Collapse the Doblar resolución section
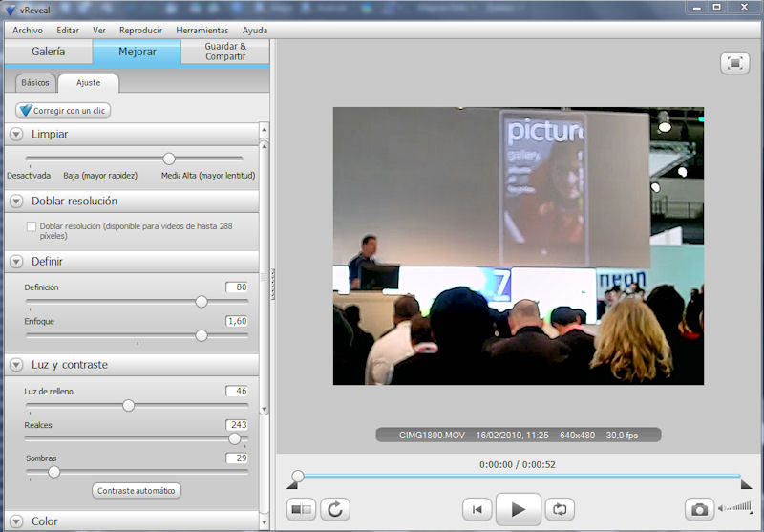The width and height of the screenshot is (764, 532). click(x=16, y=202)
